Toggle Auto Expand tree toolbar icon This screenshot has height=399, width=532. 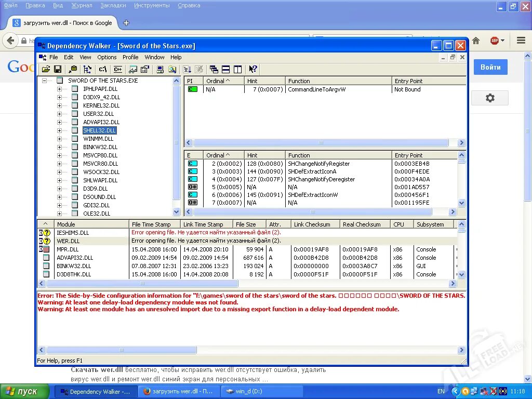pyautogui.click(x=87, y=70)
